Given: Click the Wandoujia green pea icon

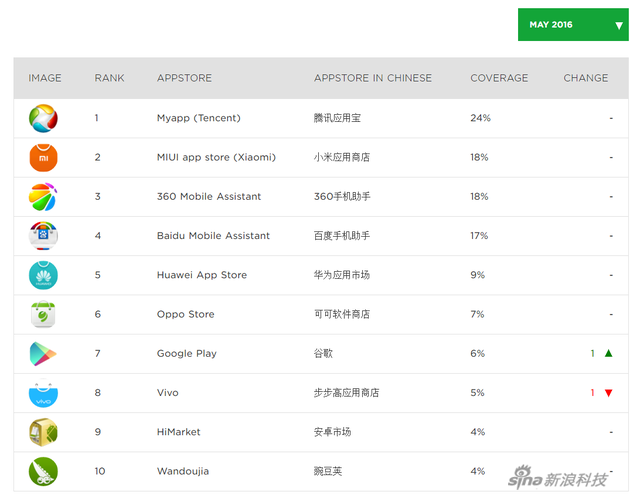Looking at the screenshot, I should 43,471.
